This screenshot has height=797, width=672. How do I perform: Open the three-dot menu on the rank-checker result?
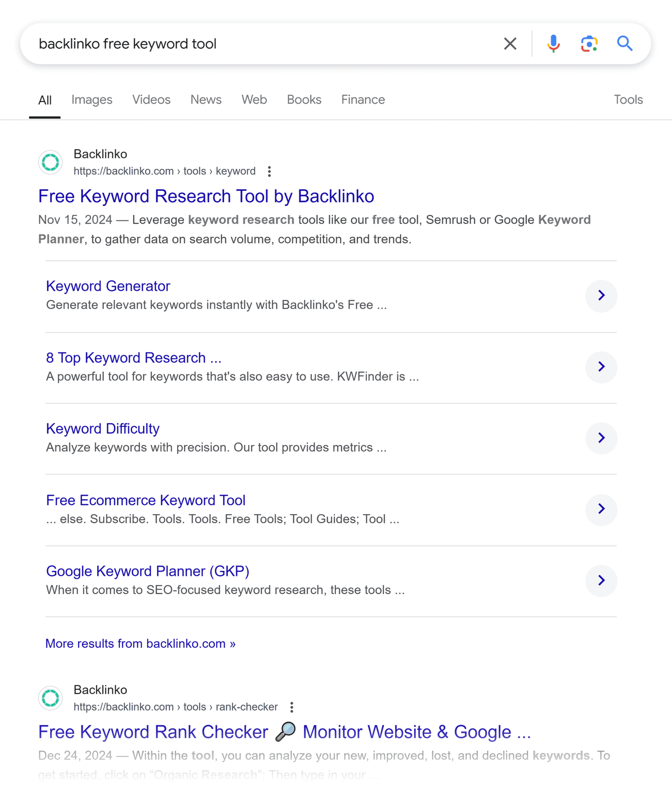[291, 707]
